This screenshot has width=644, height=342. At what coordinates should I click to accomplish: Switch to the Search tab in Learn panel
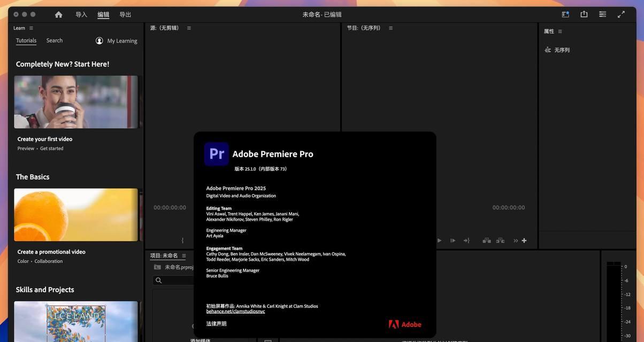pyautogui.click(x=55, y=41)
